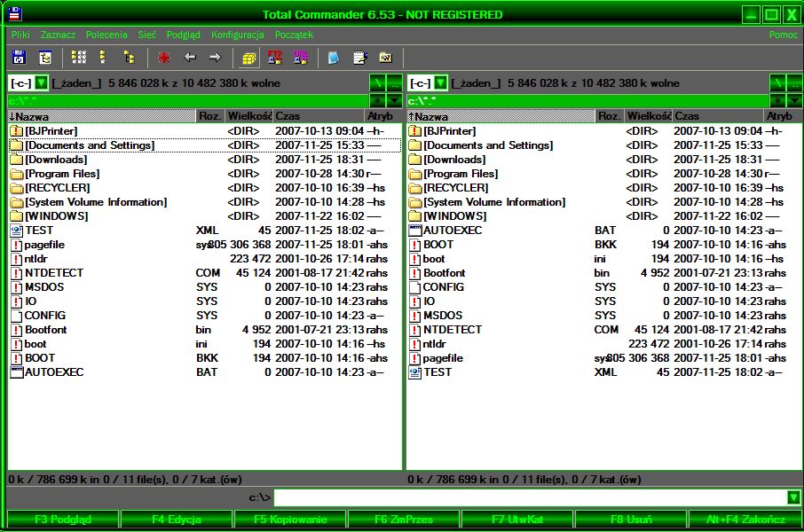Click the last folder icon in the toolbar
This screenshot has height=532, width=804.
(x=386, y=58)
